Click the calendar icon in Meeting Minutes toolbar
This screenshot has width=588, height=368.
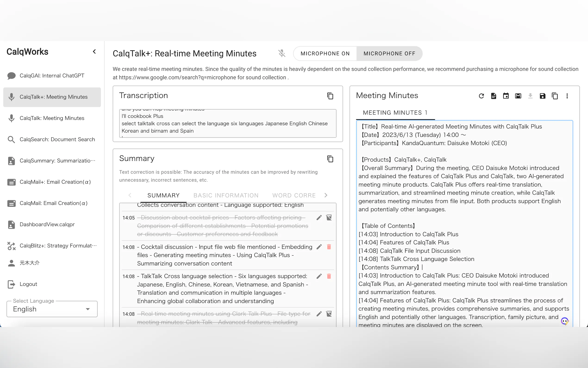(x=506, y=96)
